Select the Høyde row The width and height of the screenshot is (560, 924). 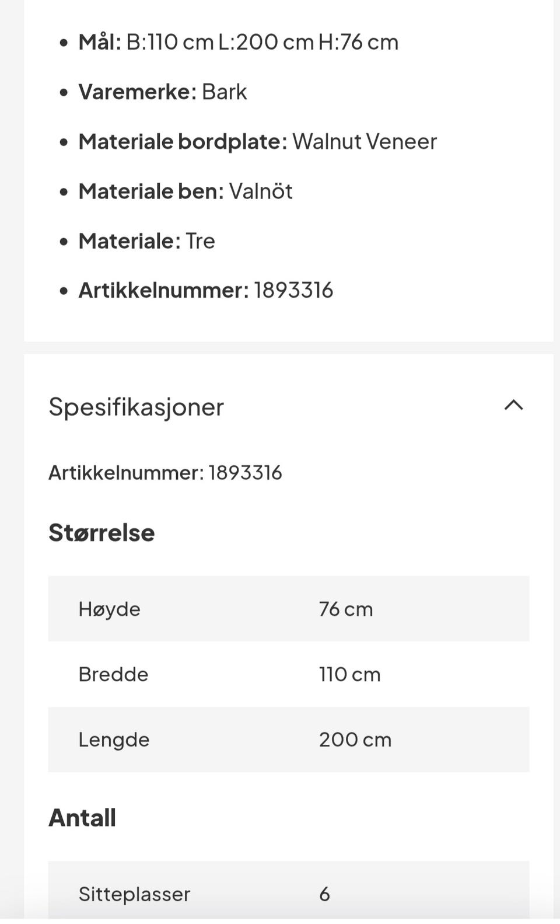pyautogui.click(x=288, y=609)
